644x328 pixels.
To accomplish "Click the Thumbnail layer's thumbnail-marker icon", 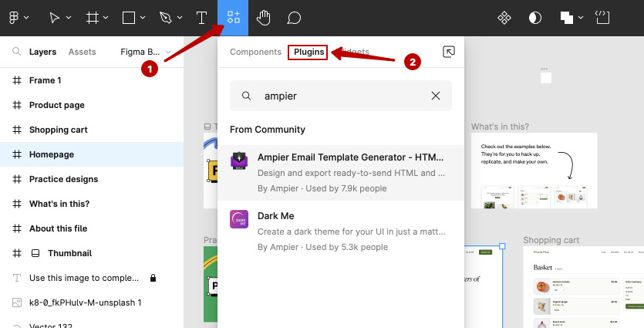I will tap(35, 253).
